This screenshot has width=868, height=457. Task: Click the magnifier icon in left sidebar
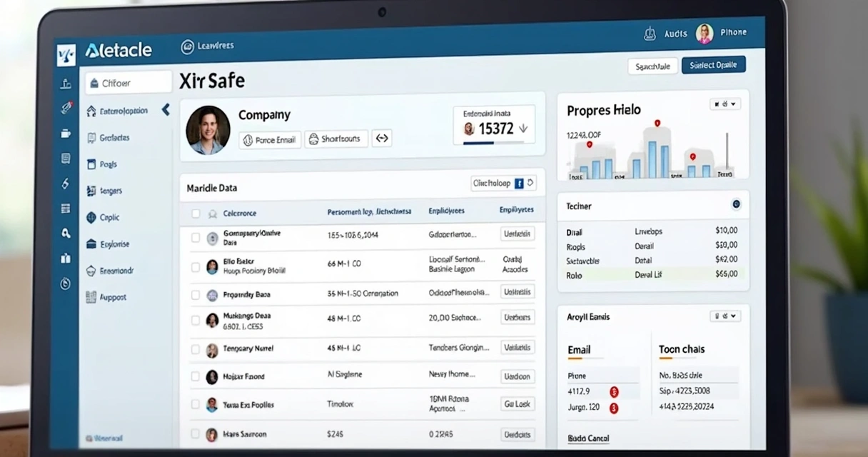click(66, 233)
